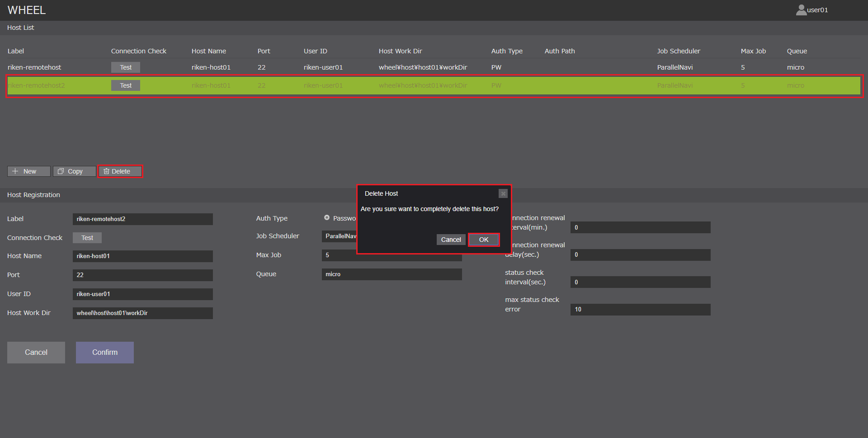Click the Label input field
This screenshot has height=438, width=868.
pos(142,219)
